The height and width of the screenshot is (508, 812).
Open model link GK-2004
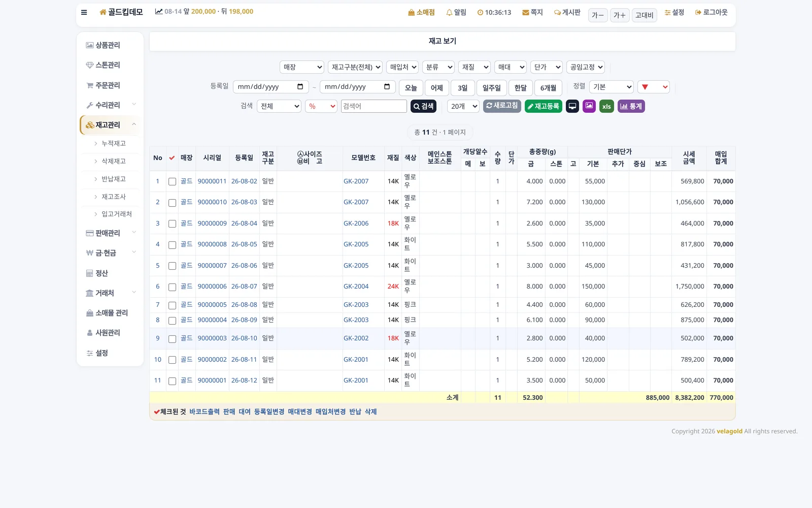tap(356, 287)
